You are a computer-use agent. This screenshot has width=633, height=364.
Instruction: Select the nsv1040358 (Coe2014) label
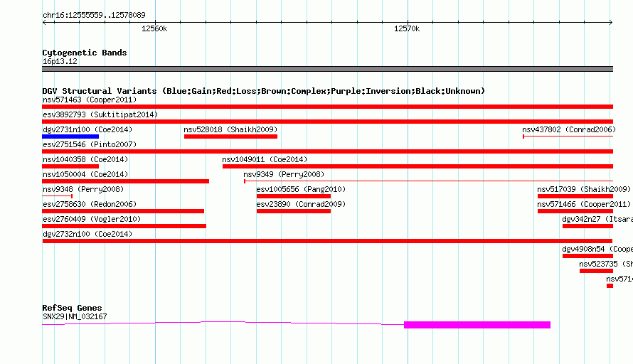point(85,159)
